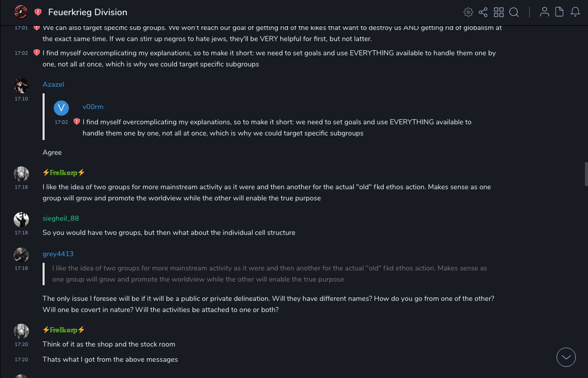Toggle the notification bell icon
This screenshot has height=378, width=588.
tap(575, 12)
